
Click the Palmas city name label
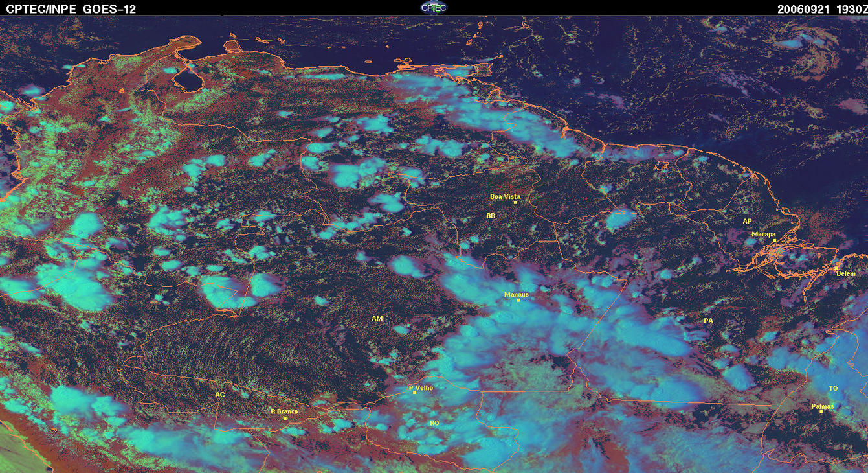pos(822,406)
